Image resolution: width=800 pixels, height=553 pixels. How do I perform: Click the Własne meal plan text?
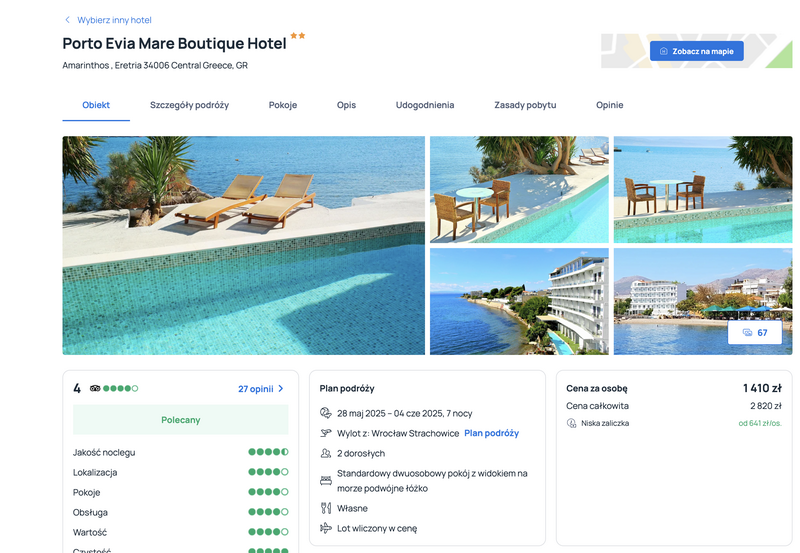[352, 509]
